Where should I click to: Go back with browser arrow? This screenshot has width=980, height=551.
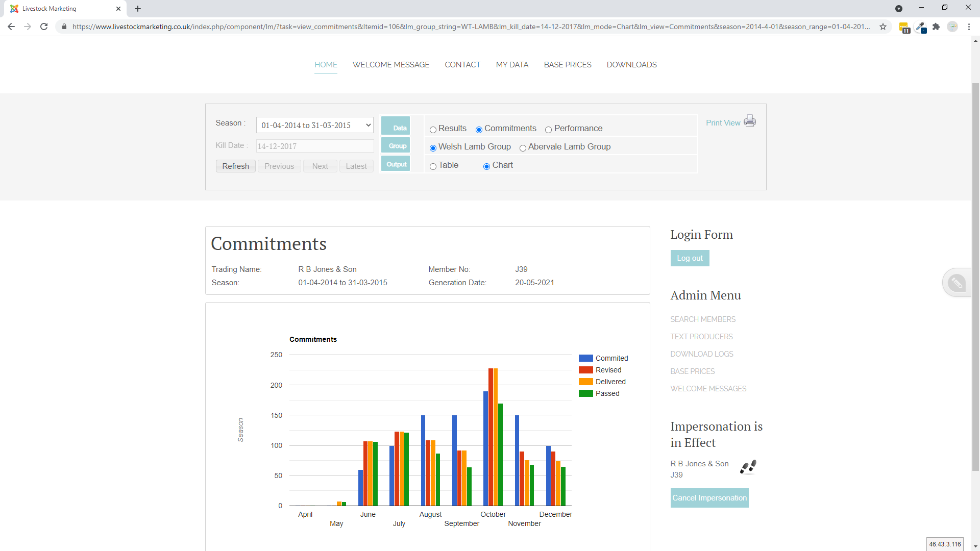[11, 27]
